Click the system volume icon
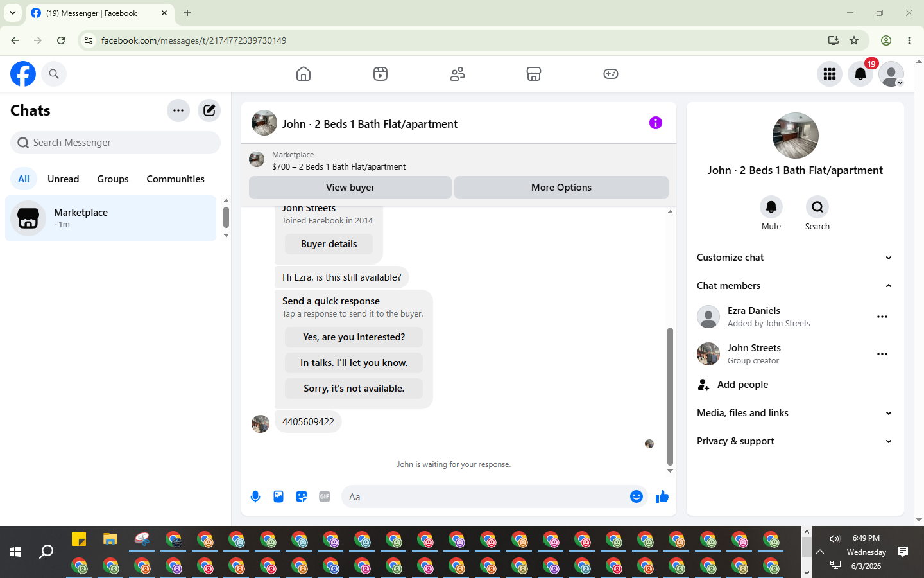 pos(835,539)
